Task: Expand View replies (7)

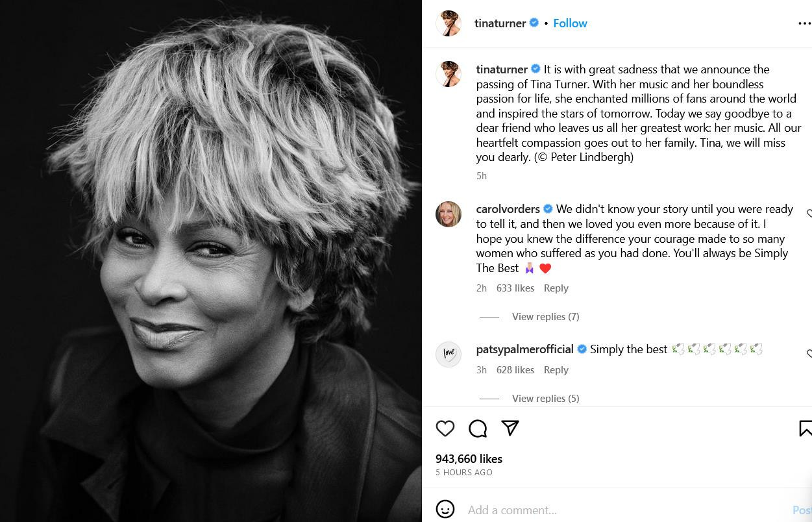Action: [545, 317]
